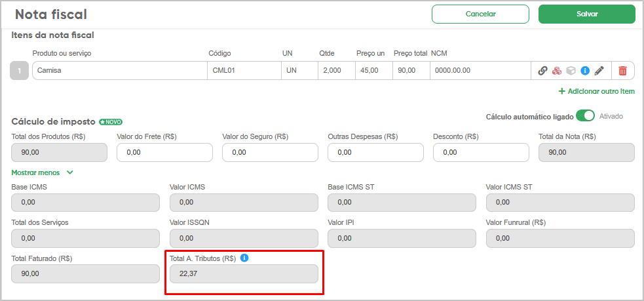The width and height of the screenshot is (644, 301).
Task: Click the Total Faturado field
Action: click(85, 274)
